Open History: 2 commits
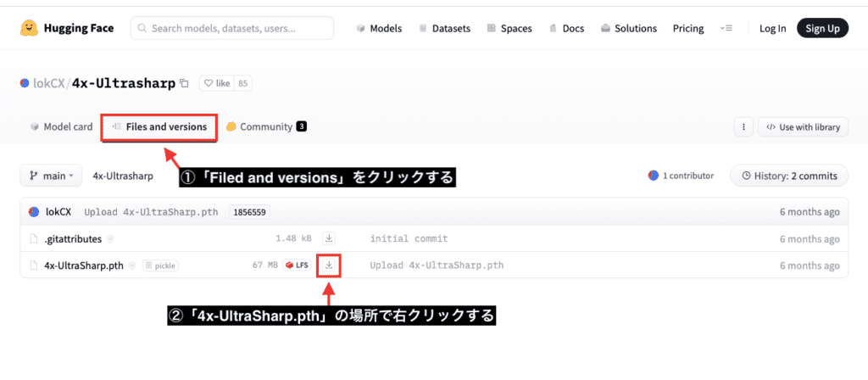Viewport: 868px width, 380px height. (x=789, y=176)
